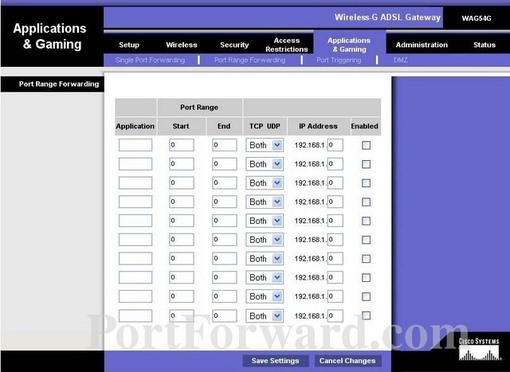Open the protocol dropdown in the fourth row
510x372 pixels.
pos(265,202)
